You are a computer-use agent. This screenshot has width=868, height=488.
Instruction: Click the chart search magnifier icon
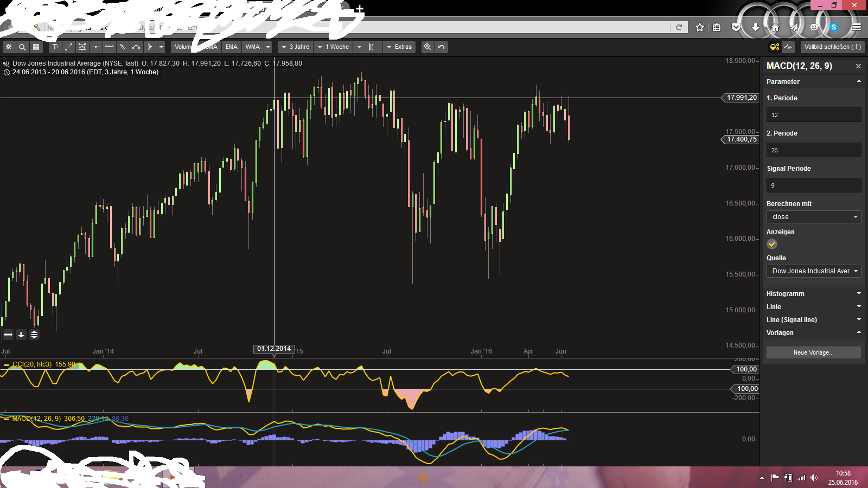pyautogui.click(x=22, y=47)
